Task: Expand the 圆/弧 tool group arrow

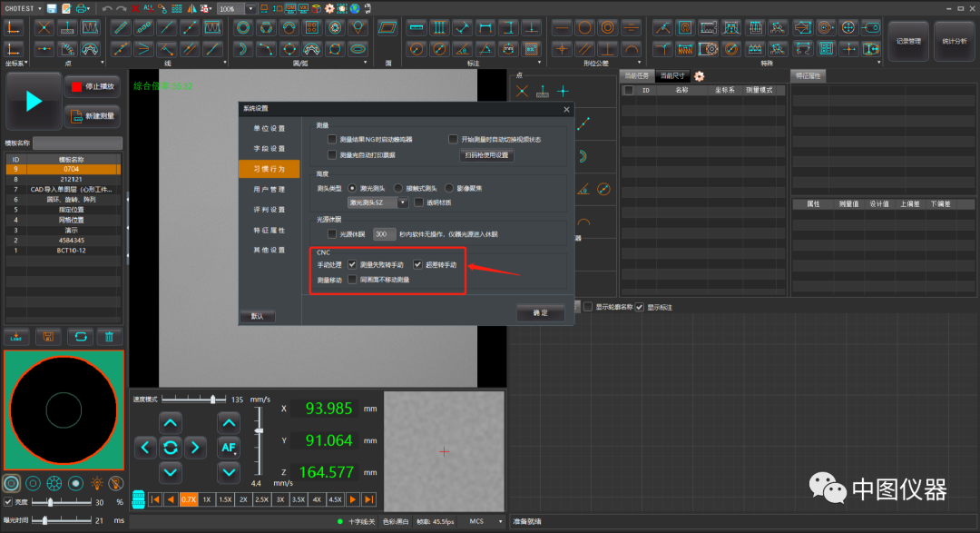Action: (366, 63)
